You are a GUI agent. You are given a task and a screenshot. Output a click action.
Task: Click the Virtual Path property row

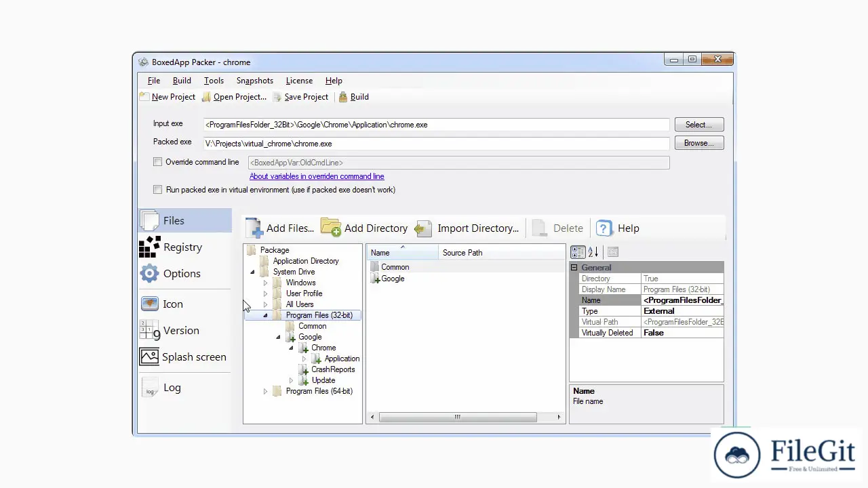pyautogui.click(x=652, y=322)
